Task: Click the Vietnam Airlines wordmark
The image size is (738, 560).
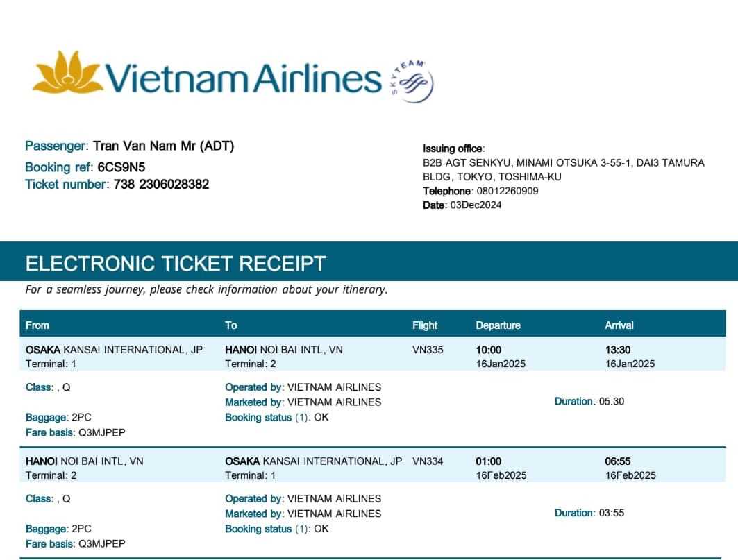Action: (x=244, y=78)
